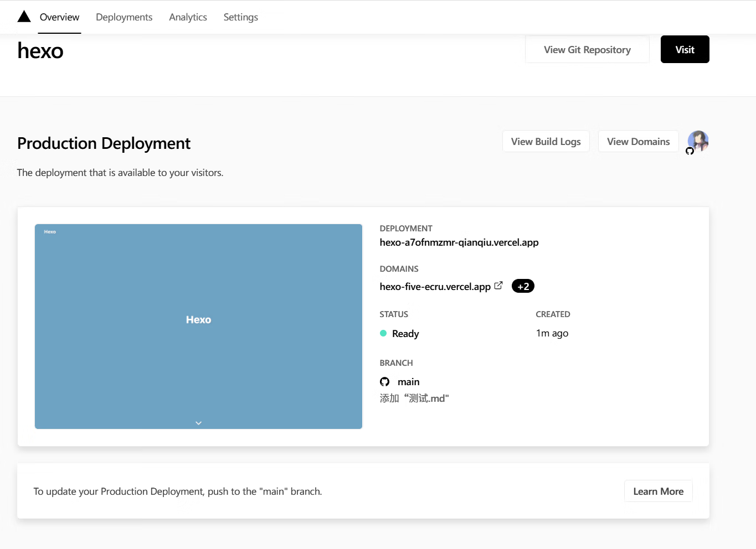
Task: Open the commit message 添加 "测试.md"
Action: [x=414, y=398]
